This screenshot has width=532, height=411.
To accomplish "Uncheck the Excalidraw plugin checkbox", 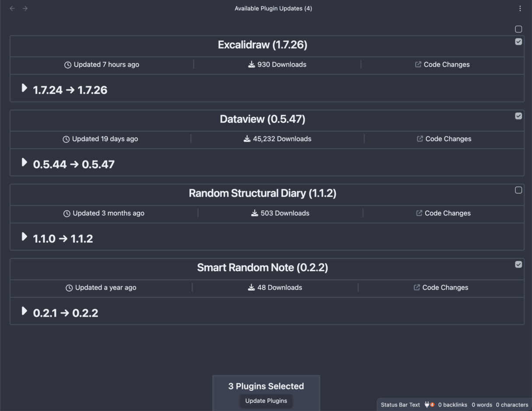I will tap(518, 42).
